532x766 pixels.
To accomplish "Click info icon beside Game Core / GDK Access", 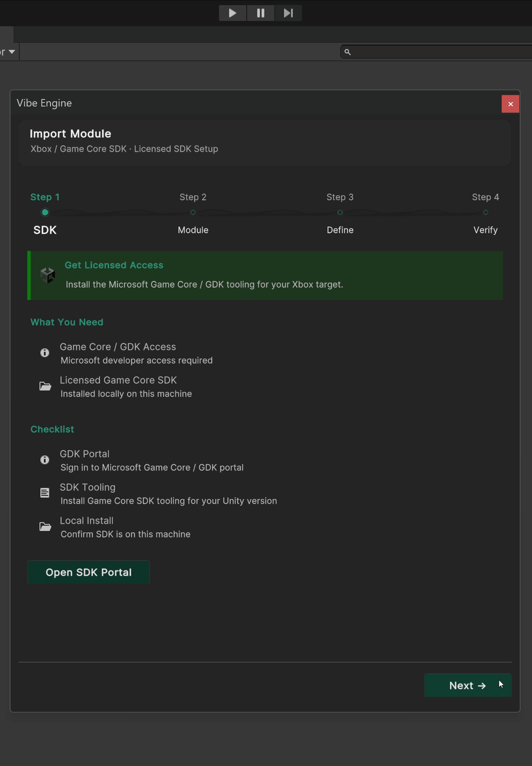I will [x=45, y=353].
